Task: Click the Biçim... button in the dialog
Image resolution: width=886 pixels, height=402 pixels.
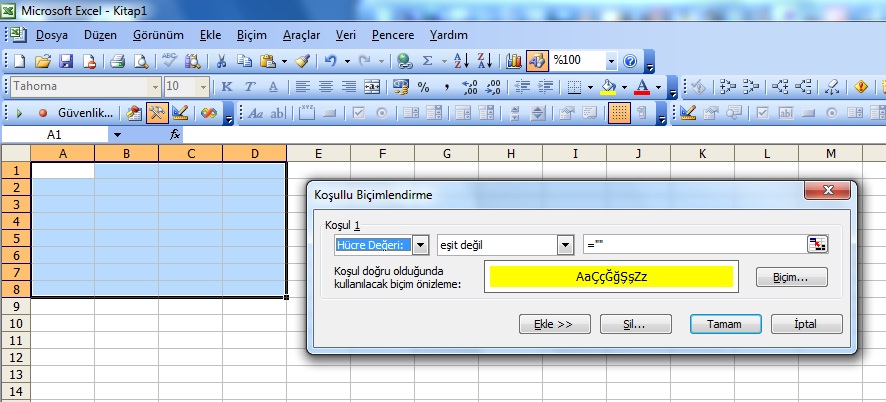Action: pos(791,277)
